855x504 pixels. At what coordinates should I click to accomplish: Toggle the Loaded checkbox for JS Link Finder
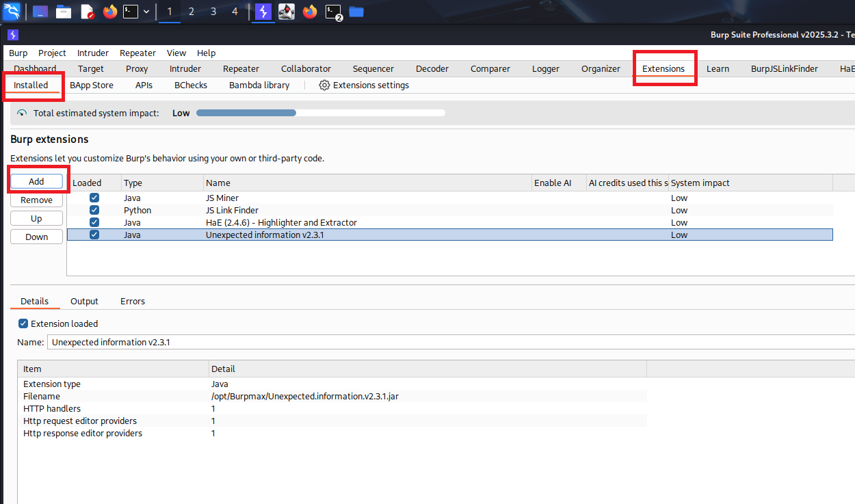[94, 211]
